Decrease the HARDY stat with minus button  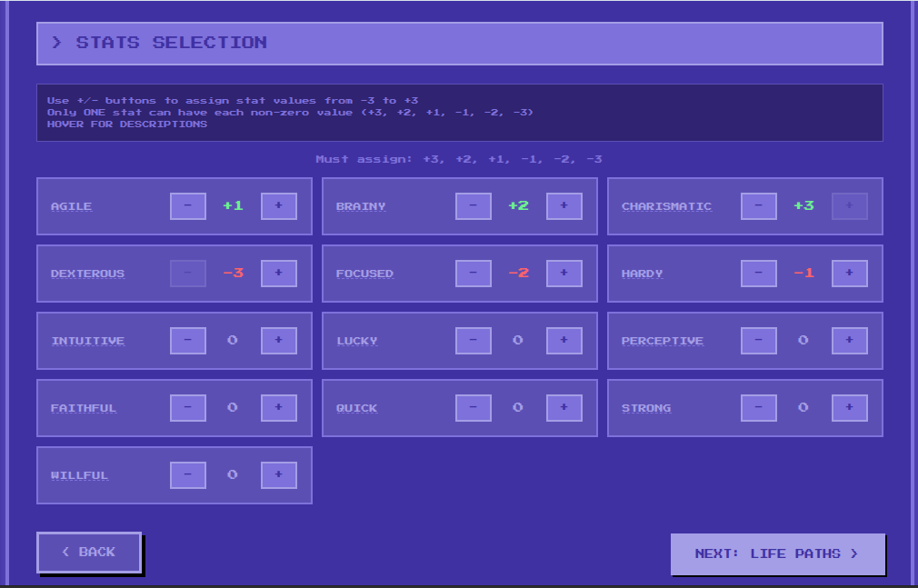pos(759,274)
